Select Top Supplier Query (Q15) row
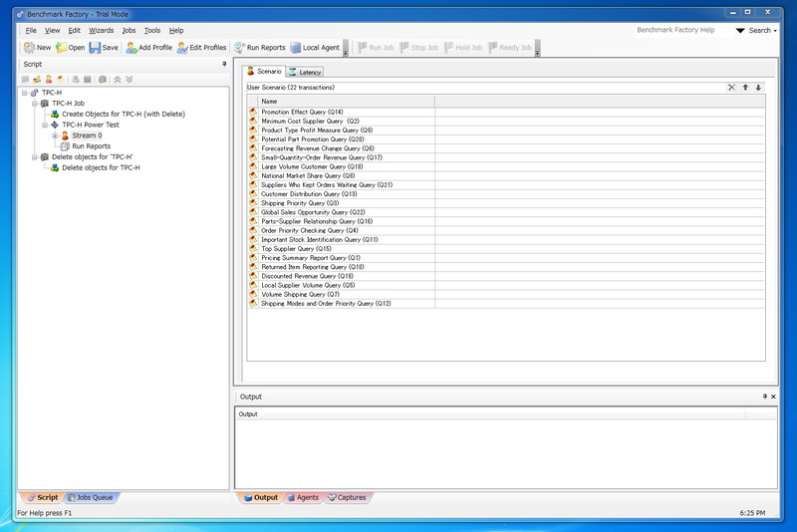This screenshot has height=532, width=797. [x=506, y=248]
